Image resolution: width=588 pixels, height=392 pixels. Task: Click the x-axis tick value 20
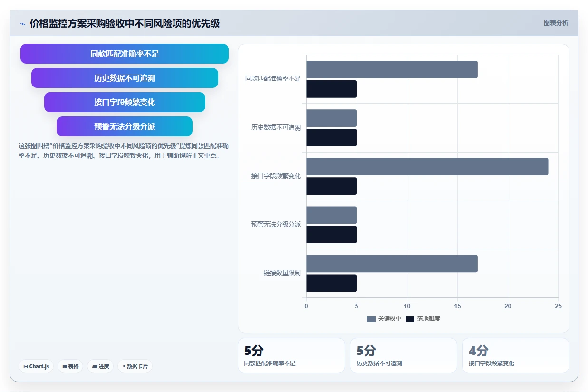point(508,306)
